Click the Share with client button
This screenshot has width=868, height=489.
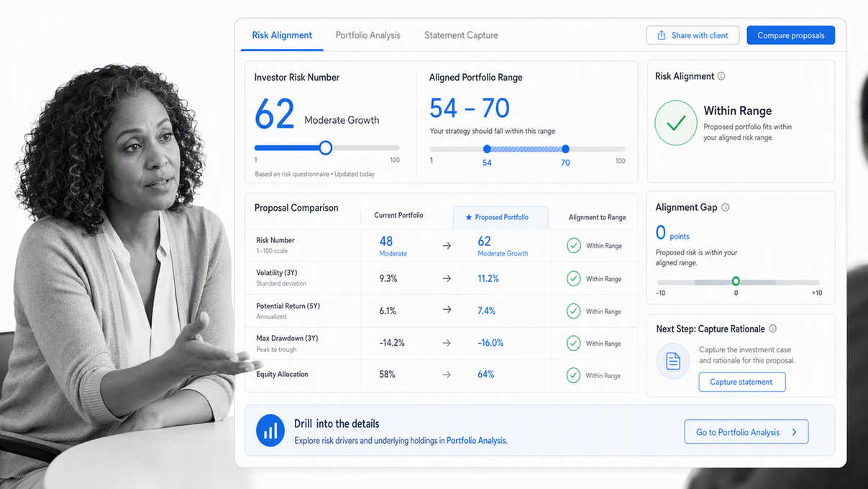(693, 35)
